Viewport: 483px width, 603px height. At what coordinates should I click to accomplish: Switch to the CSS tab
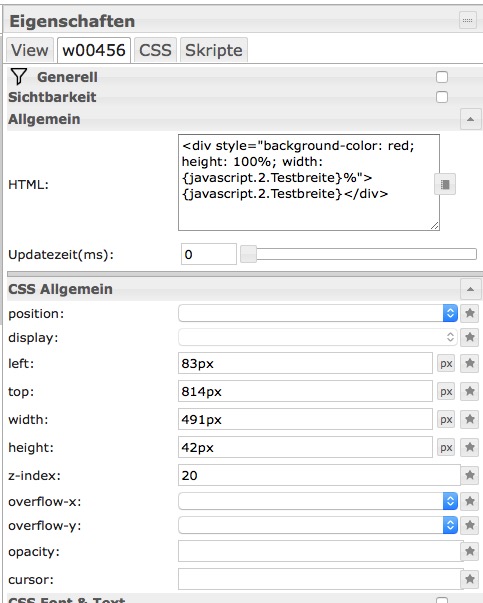[x=155, y=50]
